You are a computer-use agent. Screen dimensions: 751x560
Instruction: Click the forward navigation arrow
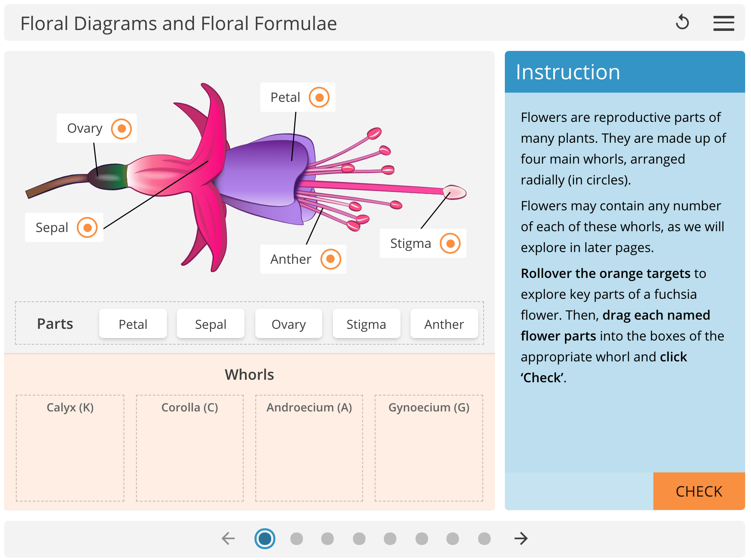[521, 539]
